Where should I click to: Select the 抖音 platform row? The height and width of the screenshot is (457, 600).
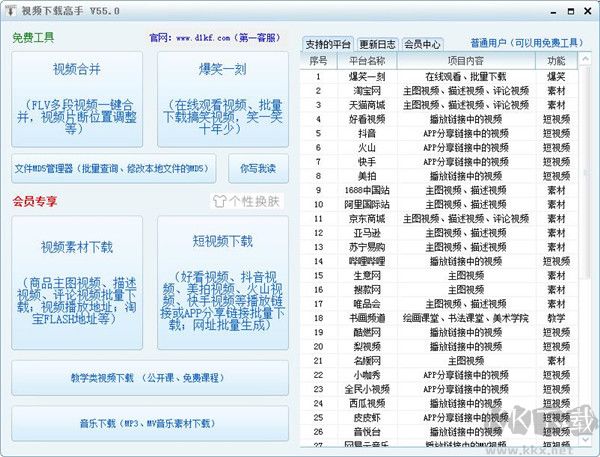pos(439,133)
